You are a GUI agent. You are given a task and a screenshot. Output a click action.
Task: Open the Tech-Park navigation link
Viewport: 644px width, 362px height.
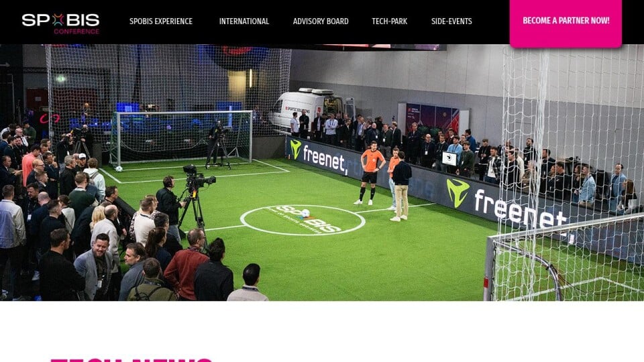coord(389,21)
